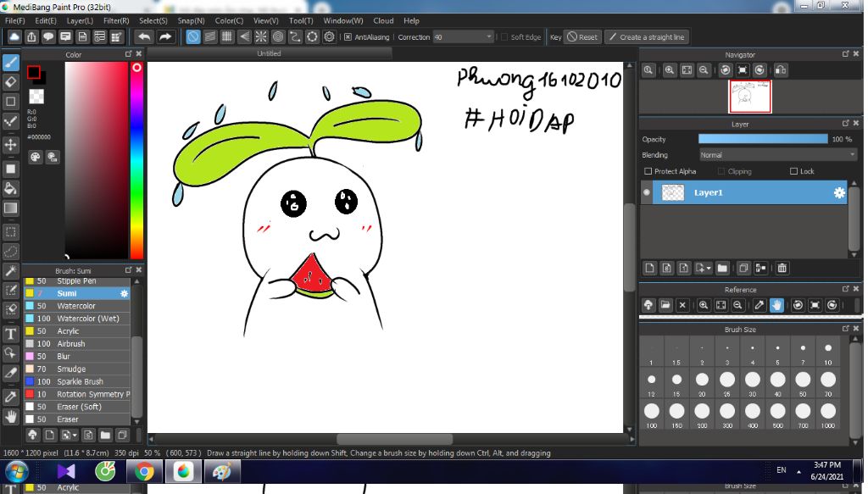Click the foreground color swatch
The height and width of the screenshot is (494, 868).
pos(34,73)
